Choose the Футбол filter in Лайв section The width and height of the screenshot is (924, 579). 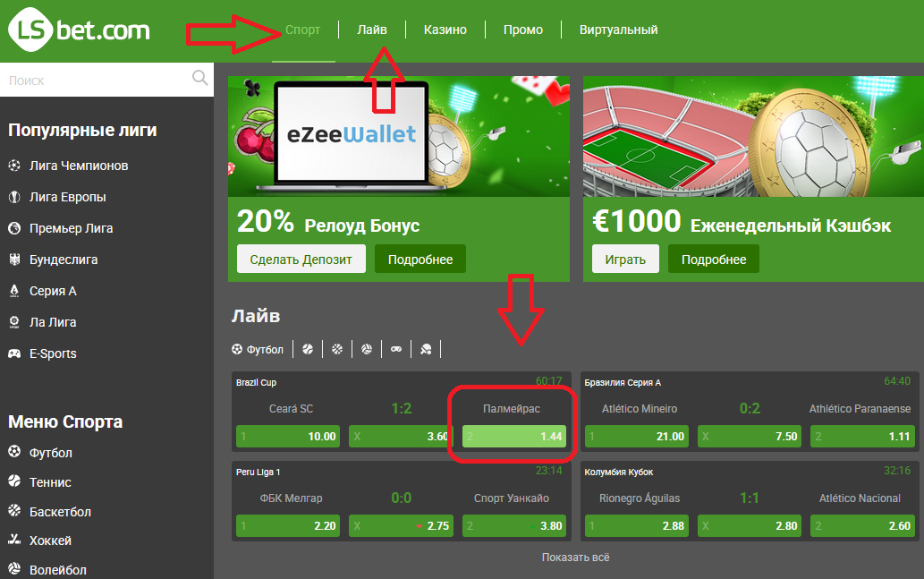click(258, 350)
